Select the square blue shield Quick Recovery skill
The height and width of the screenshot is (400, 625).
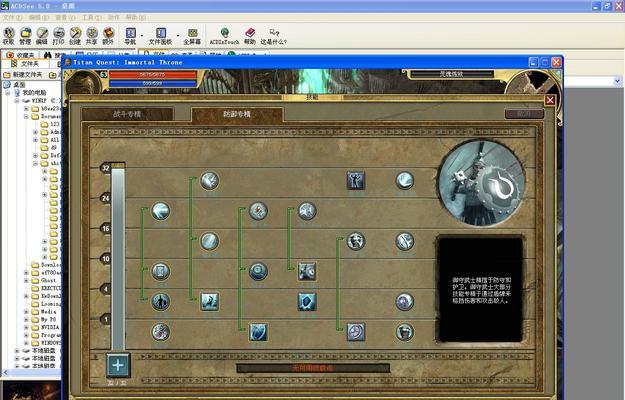tap(307, 302)
